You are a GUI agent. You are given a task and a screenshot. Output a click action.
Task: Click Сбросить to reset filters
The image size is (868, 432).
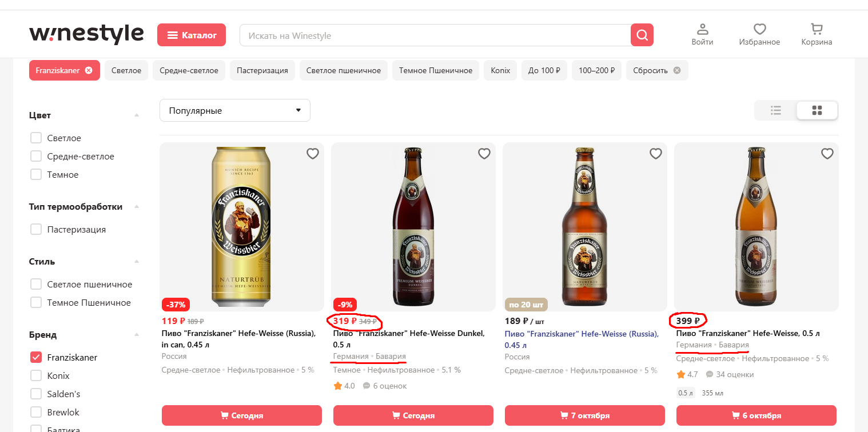pos(657,70)
